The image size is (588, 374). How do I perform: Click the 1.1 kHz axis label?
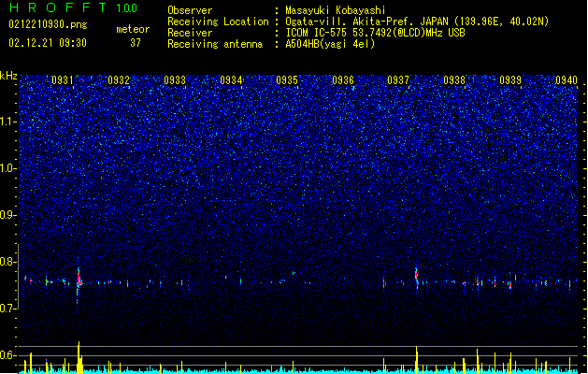[x=8, y=122]
